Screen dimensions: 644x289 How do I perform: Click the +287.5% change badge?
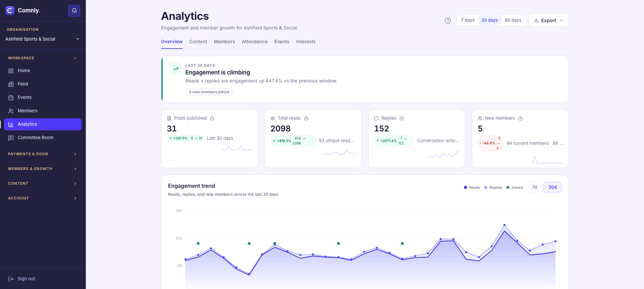click(185, 138)
